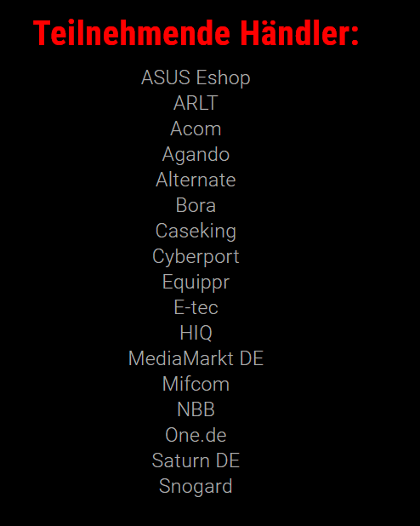Screen dimensions: 420x526
Task: Click the Snogard retailer entry
Action: [196, 487]
